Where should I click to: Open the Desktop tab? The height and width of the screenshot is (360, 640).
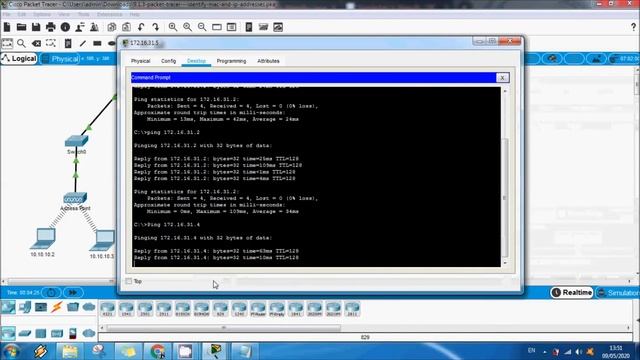click(x=196, y=61)
